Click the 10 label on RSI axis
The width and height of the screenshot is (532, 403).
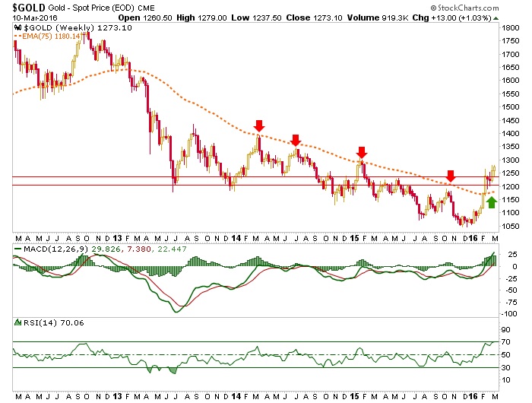point(506,380)
